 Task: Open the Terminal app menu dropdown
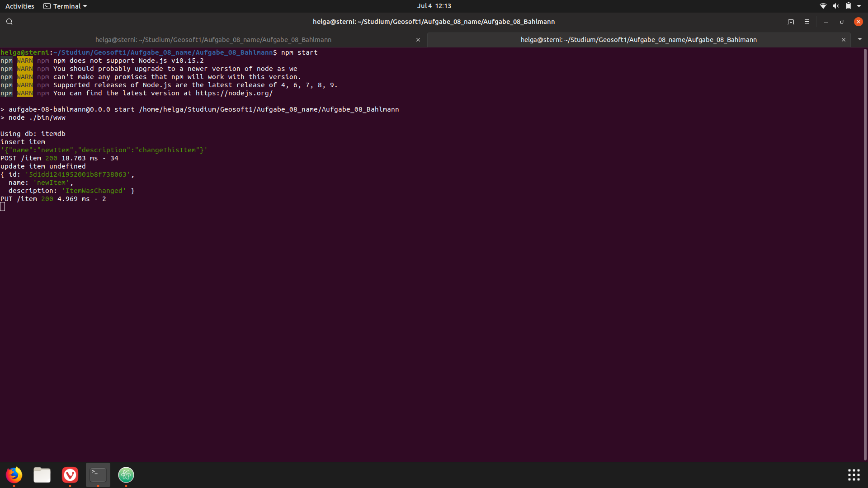pyautogui.click(x=66, y=6)
